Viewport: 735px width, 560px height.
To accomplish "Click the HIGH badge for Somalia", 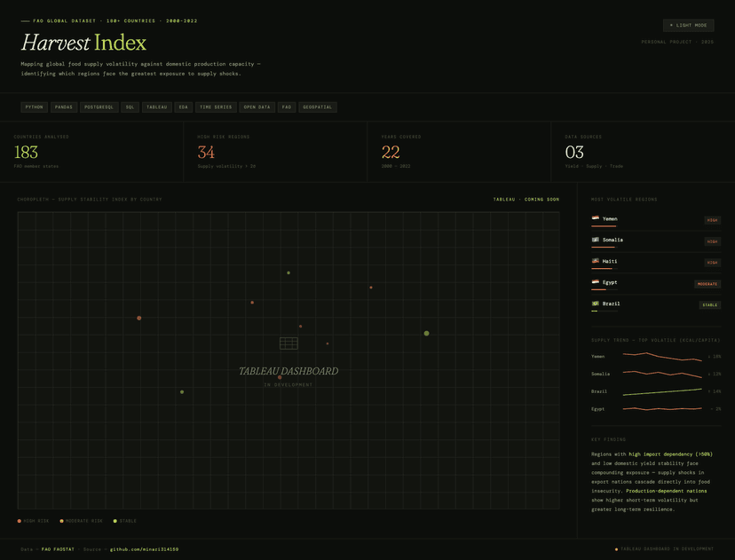I will tap(713, 241).
